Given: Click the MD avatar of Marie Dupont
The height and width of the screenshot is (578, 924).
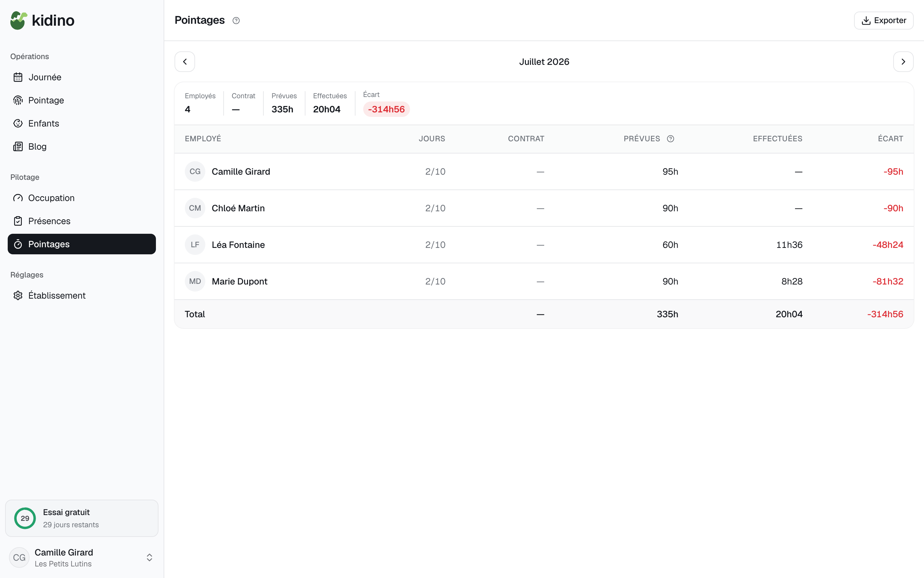Looking at the screenshot, I should tap(195, 281).
